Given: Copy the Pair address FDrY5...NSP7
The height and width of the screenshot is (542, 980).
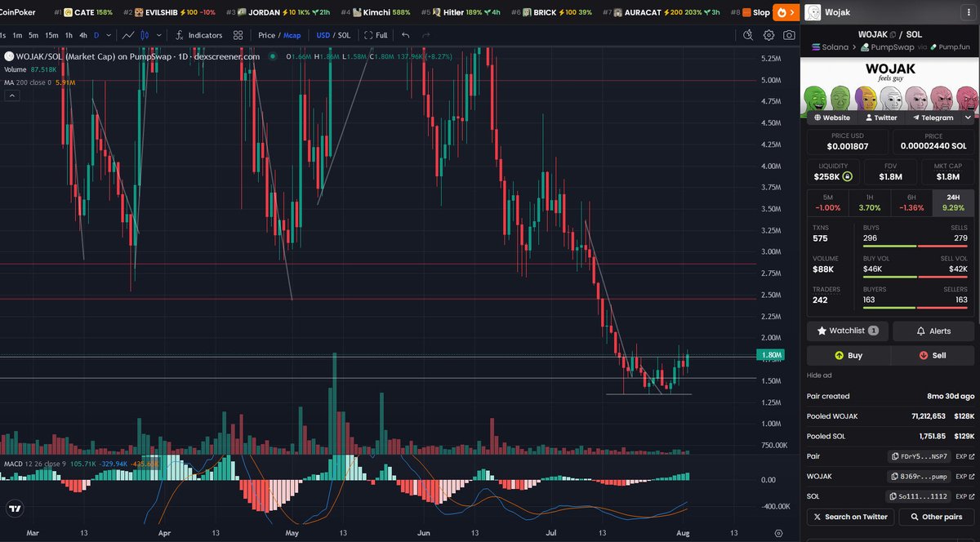Looking at the screenshot, I should point(920,456).
